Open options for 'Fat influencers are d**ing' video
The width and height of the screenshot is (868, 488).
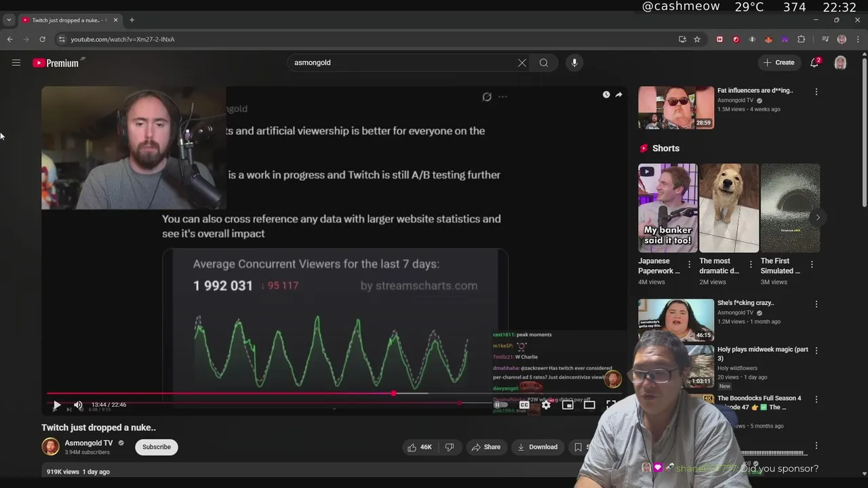(x=816, y=91)
